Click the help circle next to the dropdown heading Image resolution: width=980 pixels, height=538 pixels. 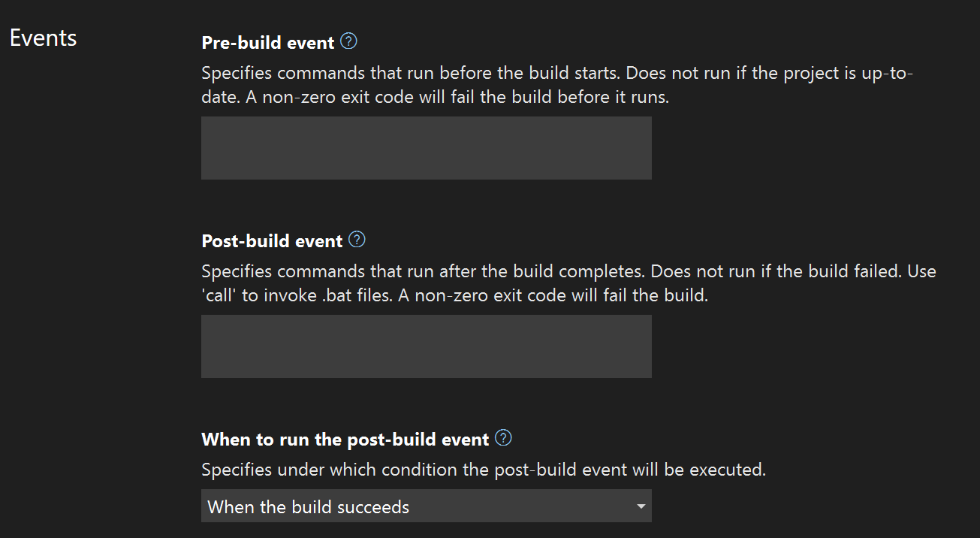pos(503,437)
